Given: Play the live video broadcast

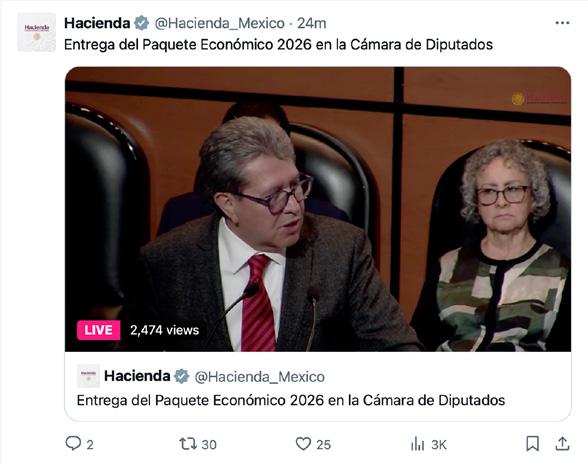Looking at the screenshot, I should 318,209.
